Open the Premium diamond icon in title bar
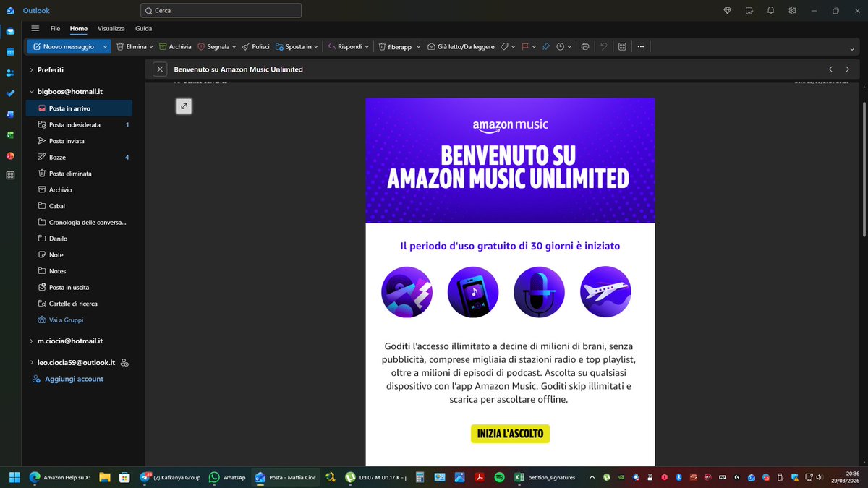The width and height of the screenshot is (868, 488). [728, 11]
